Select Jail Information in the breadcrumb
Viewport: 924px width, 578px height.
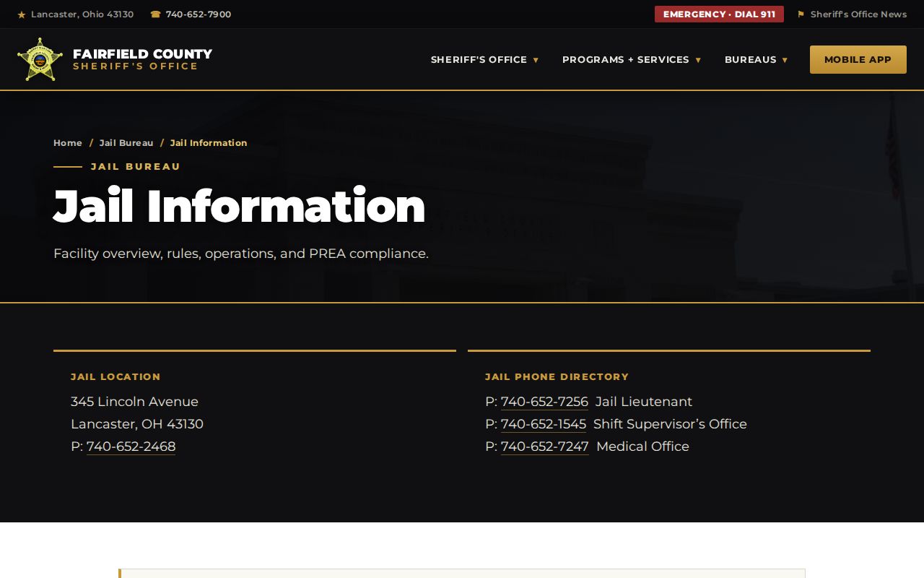[209, 143]
